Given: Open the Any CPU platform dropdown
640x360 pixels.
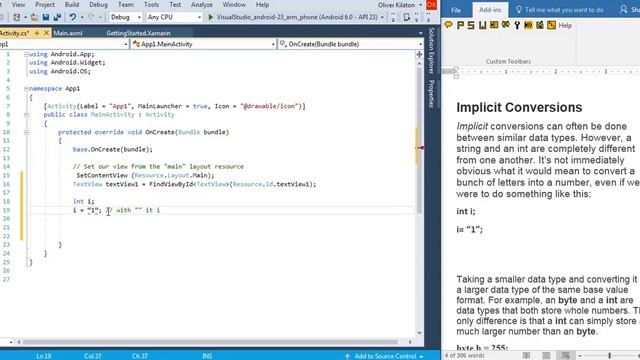Looking at the screenshot, I should pos(174,17).
